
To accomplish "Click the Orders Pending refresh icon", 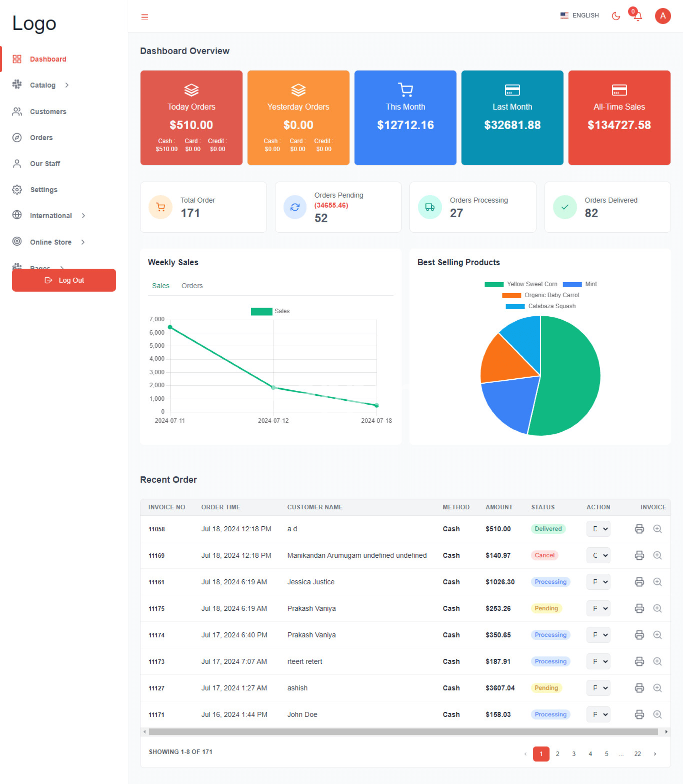I will (295, 207).
